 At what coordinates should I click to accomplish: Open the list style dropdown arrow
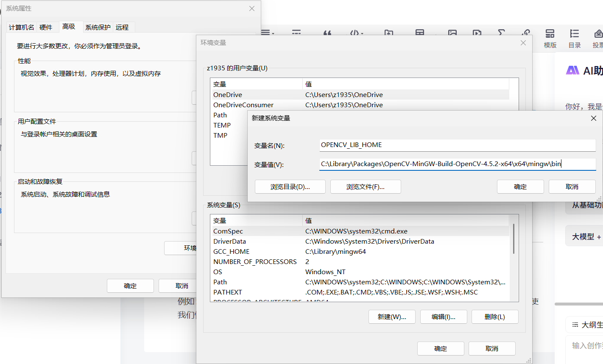point(273,34)
